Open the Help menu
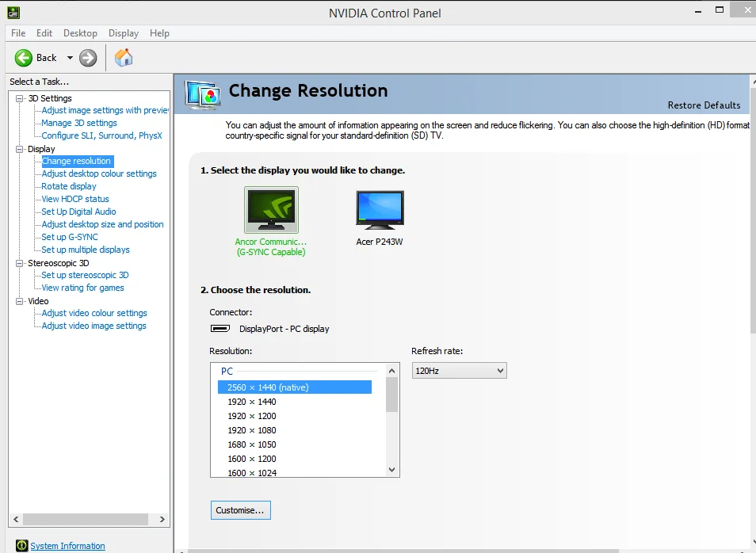Viewport: 756px width, 553px height. click(159, 33)
